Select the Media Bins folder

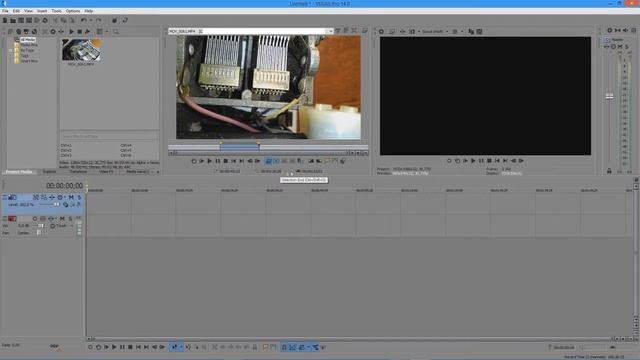(29, 45)
